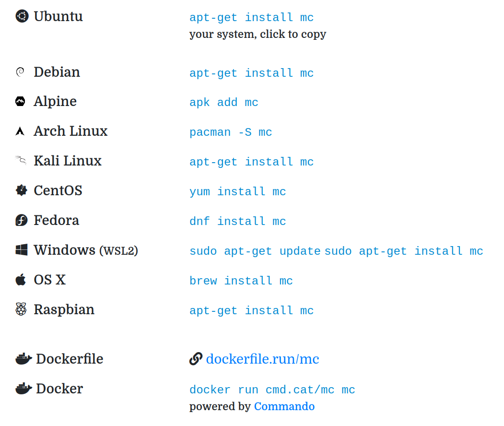Click the Fedora logo icon

[22, 220]
